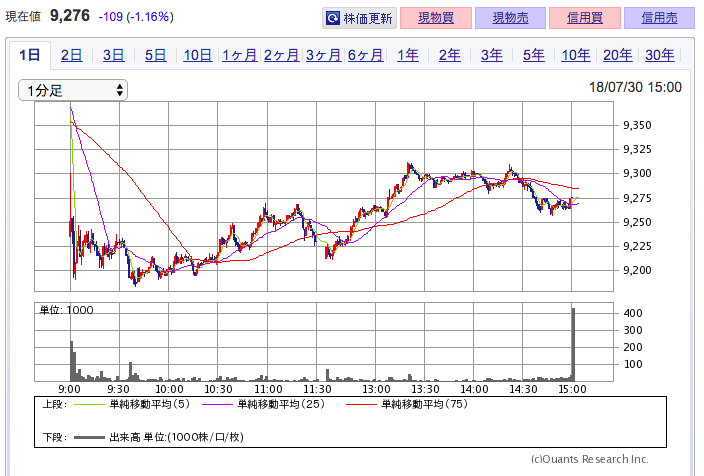Click the timestamp 18/07/30 15:00
The image size is (704, 476).
tap(635, 87)
